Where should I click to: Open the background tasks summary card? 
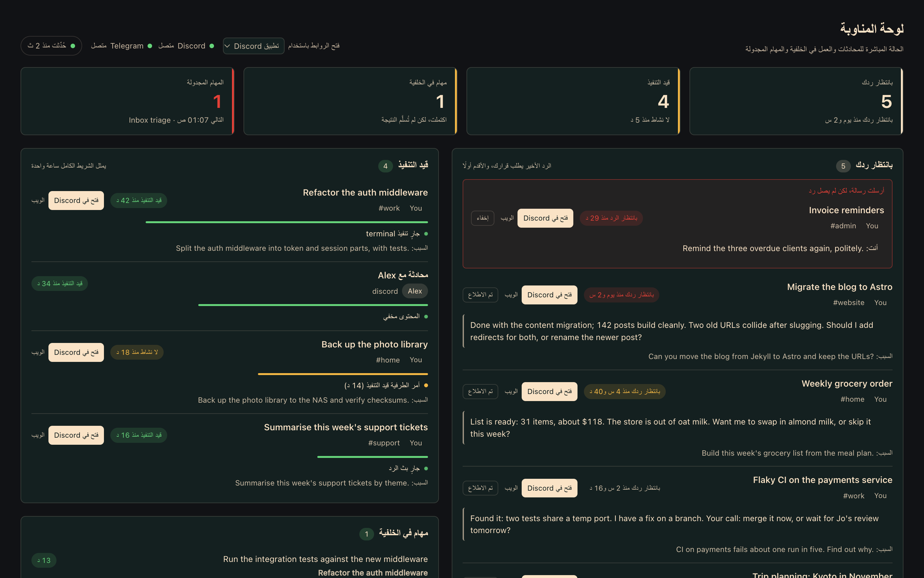tap(350, 101)
